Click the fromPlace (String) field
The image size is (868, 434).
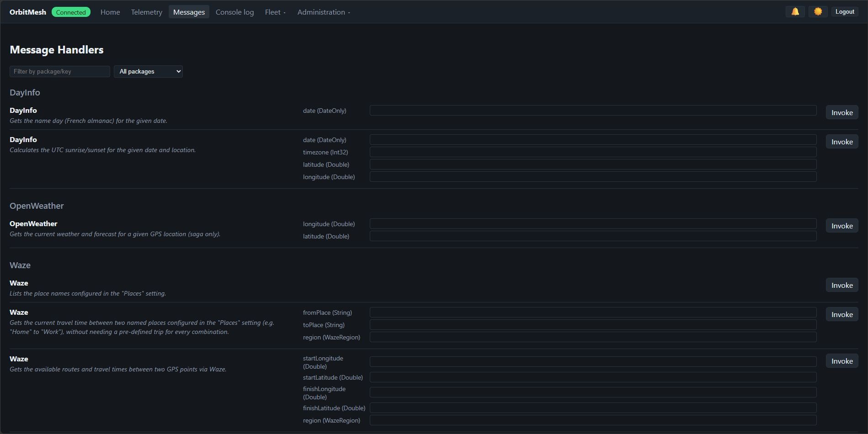click(593, 312)
